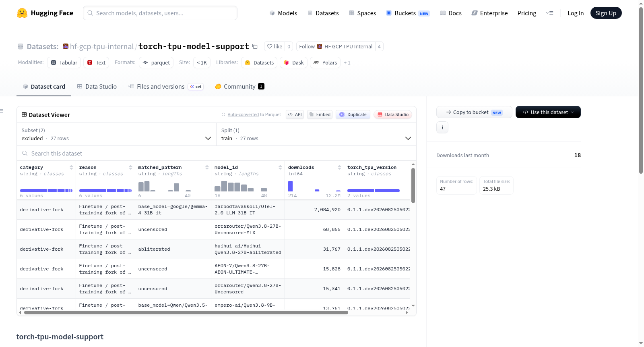Click the left sidebar expand icon
This screenshot has height=347, width=644.
(2, 110)
